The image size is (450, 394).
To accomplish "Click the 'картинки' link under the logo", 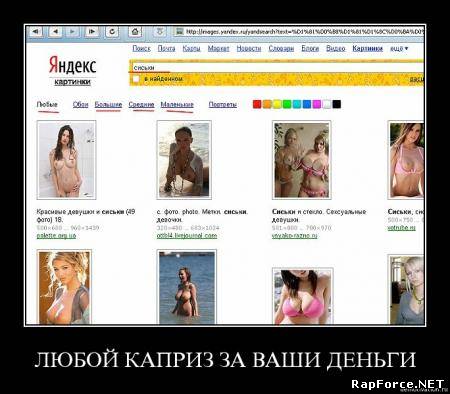I will [72, 82].
